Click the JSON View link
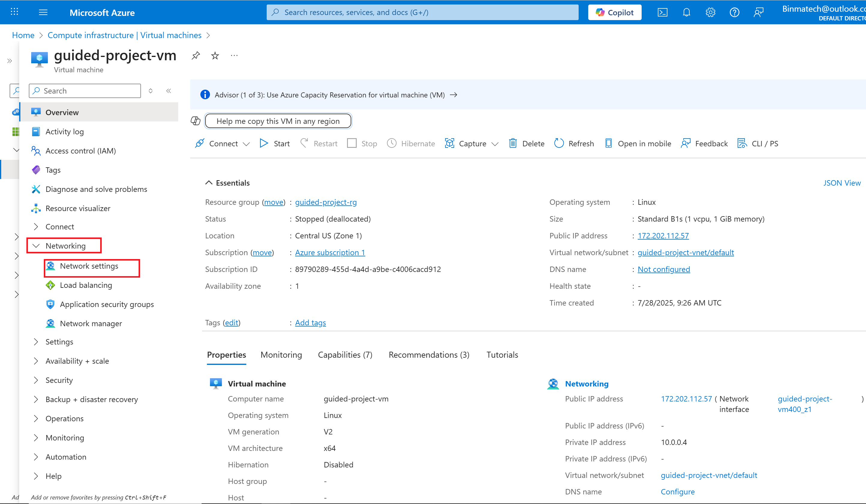 pos(842,183)
